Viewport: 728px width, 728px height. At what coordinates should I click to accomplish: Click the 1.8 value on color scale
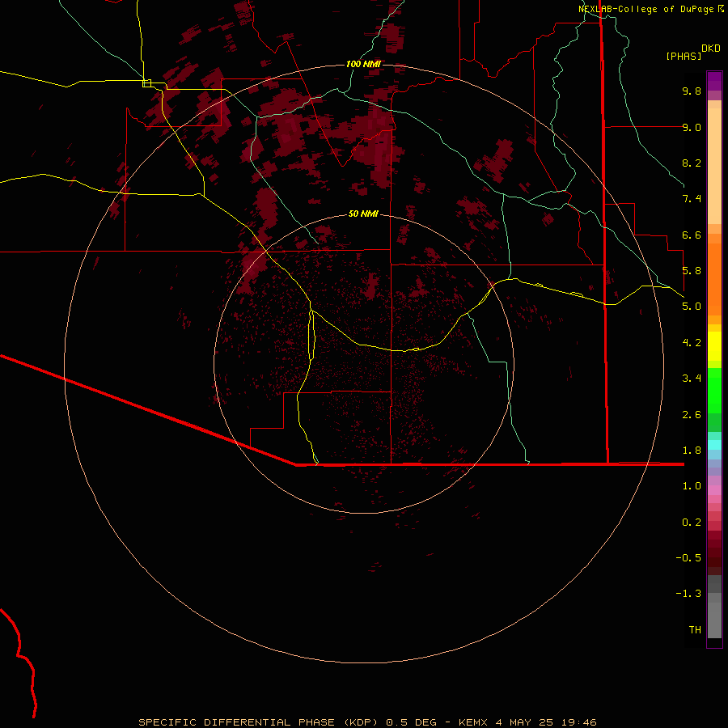(x=692, y=451)
